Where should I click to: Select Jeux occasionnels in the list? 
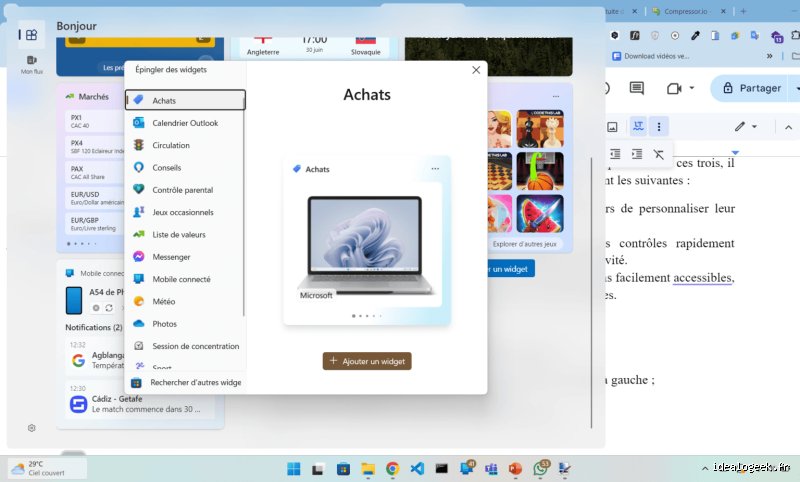click(185, 212)
